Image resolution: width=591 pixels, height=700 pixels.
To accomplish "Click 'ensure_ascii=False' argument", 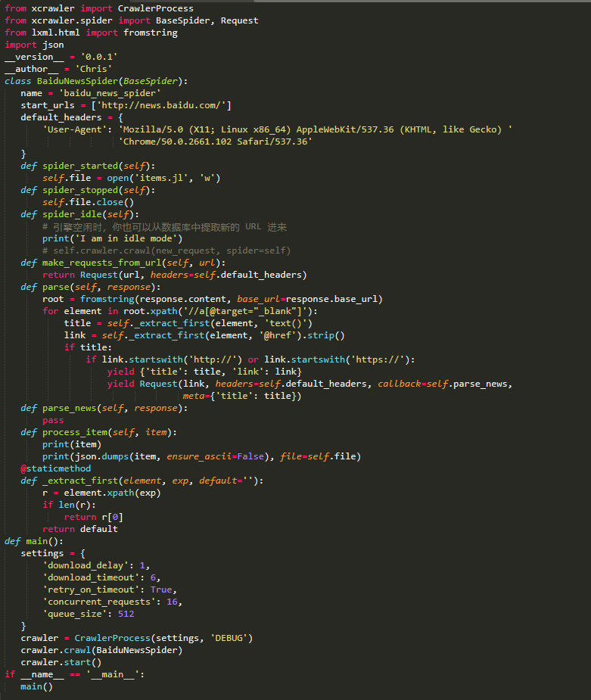I will pos(215,456).
